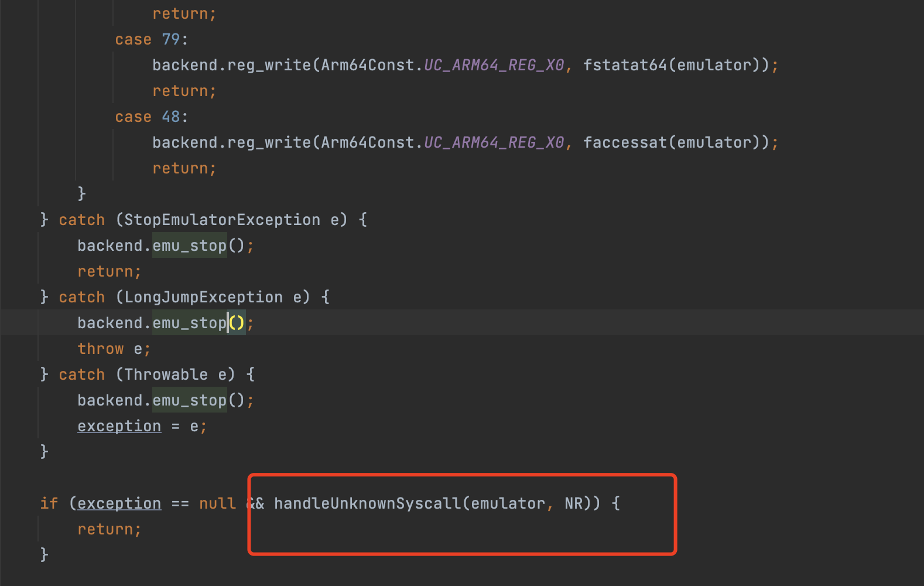Click the emulator argument of handleUnknownSyscall
Viewport: 924px width, 586px height.
tap(508, 503)
